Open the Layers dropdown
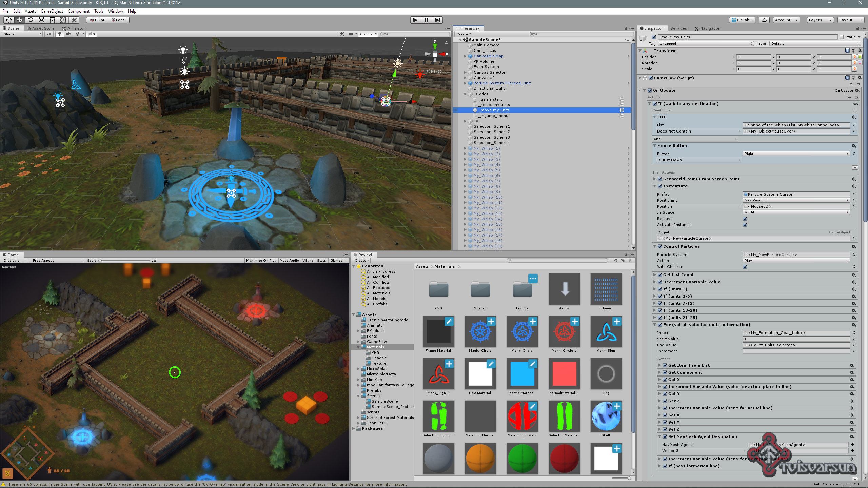The height and width of the screenshot is (488, 868). tap(820, 20)
